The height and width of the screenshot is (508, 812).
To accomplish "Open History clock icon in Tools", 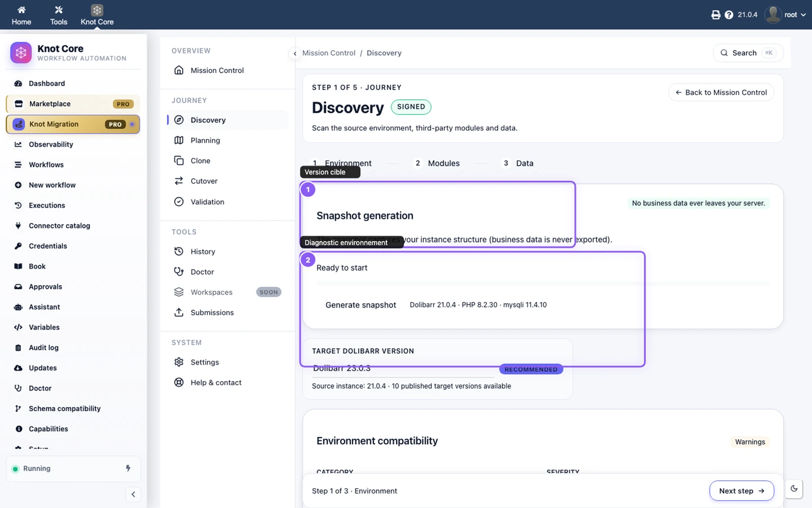I will pyautogui.click(x=179, y=251).
